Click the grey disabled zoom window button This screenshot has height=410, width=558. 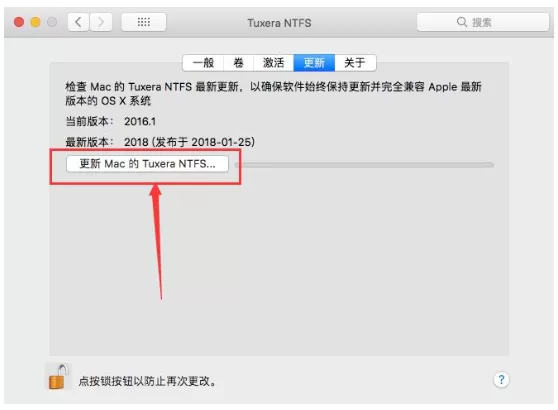click(x=52, y=22)
